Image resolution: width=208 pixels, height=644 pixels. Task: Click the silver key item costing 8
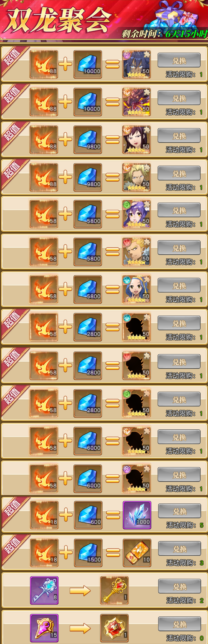[44, 590]
